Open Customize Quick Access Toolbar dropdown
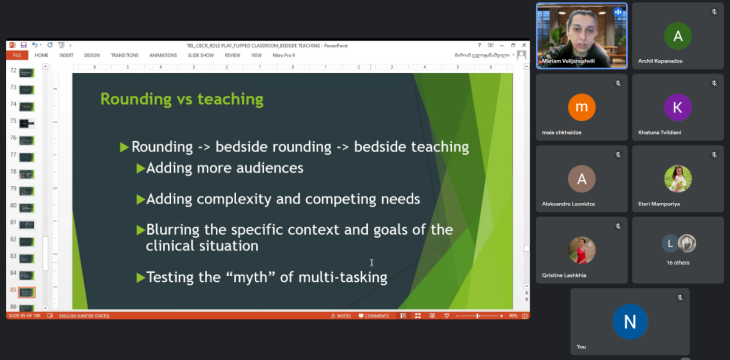Viewport: 730px width, 360px height. coord(70,46)
